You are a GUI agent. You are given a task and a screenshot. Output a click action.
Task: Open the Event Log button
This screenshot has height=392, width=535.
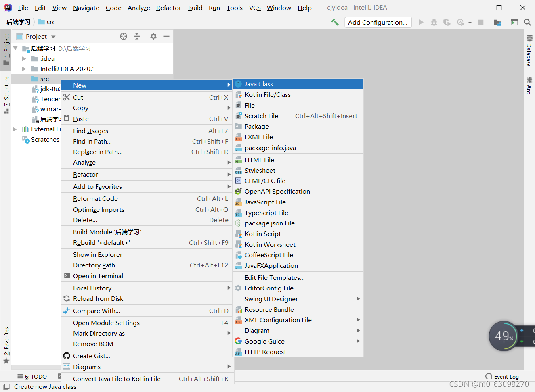point(502,377)
